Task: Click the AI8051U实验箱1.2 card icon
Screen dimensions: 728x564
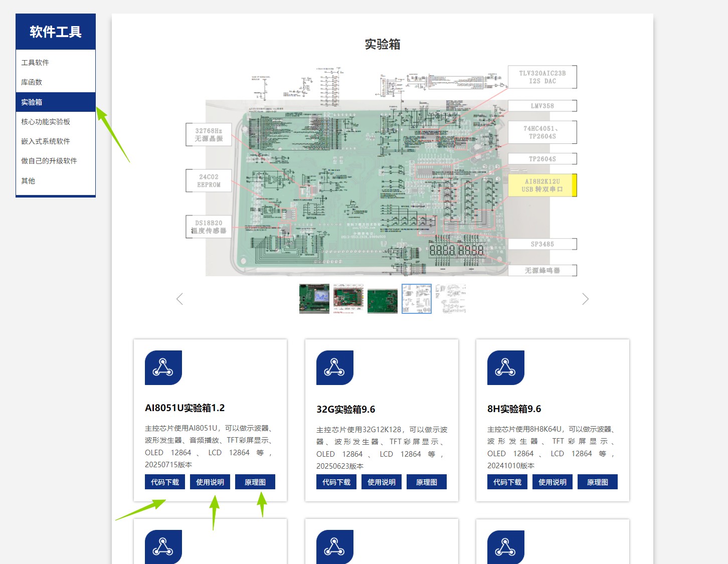Action: click(x=163, y=367)
